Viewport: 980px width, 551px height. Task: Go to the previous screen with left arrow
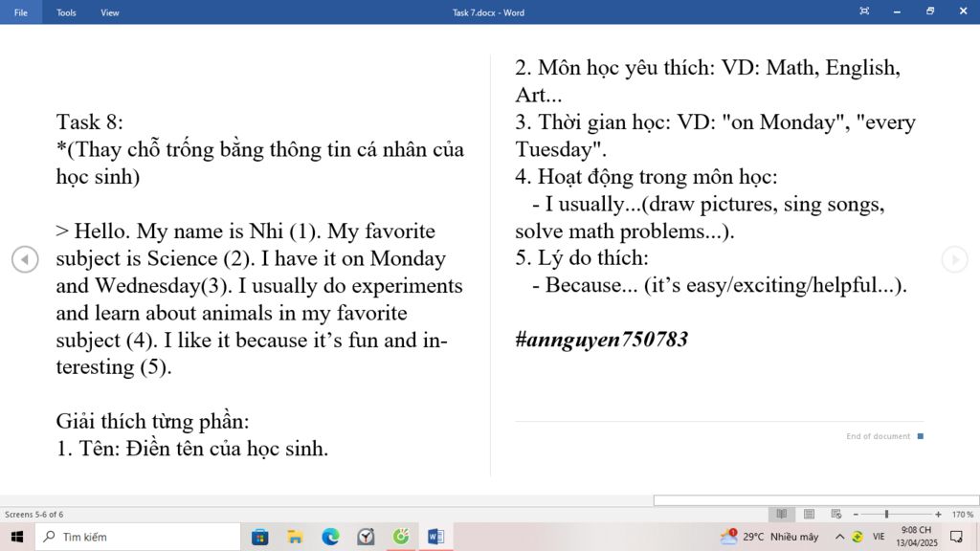click(25, 259)
